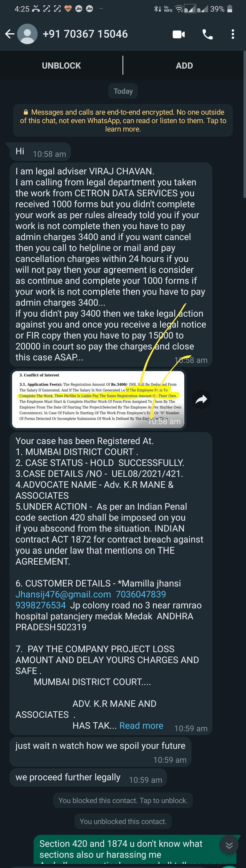
Task: Open the contact profile picture avatar
Action: (x=27, y=34)
